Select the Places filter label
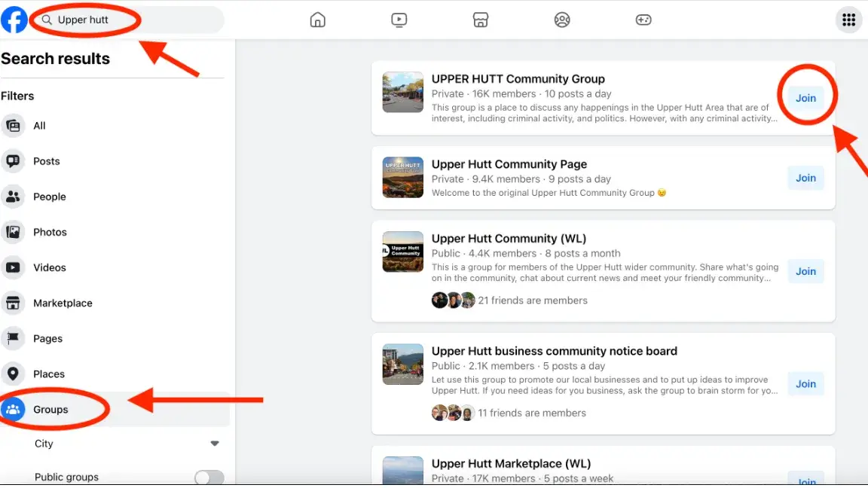The height and width of the screenshot is (488, 868). coord(49,374)
